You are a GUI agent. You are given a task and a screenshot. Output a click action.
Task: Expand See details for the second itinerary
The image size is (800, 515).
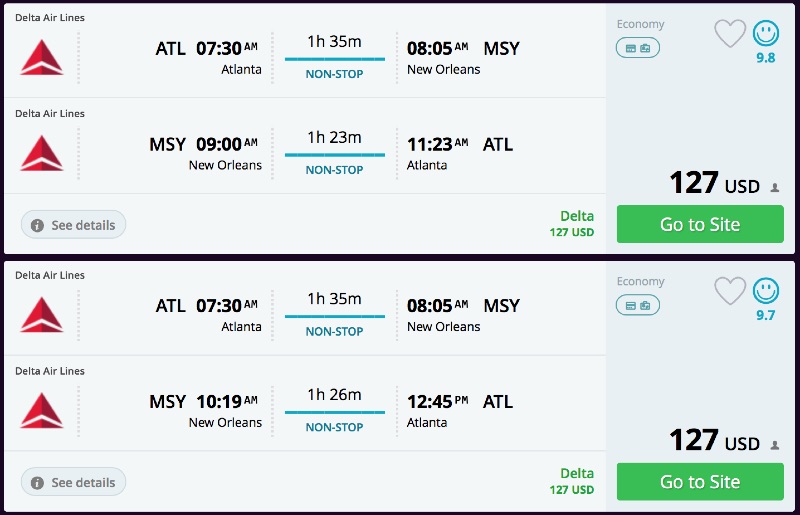coord(73,482)
